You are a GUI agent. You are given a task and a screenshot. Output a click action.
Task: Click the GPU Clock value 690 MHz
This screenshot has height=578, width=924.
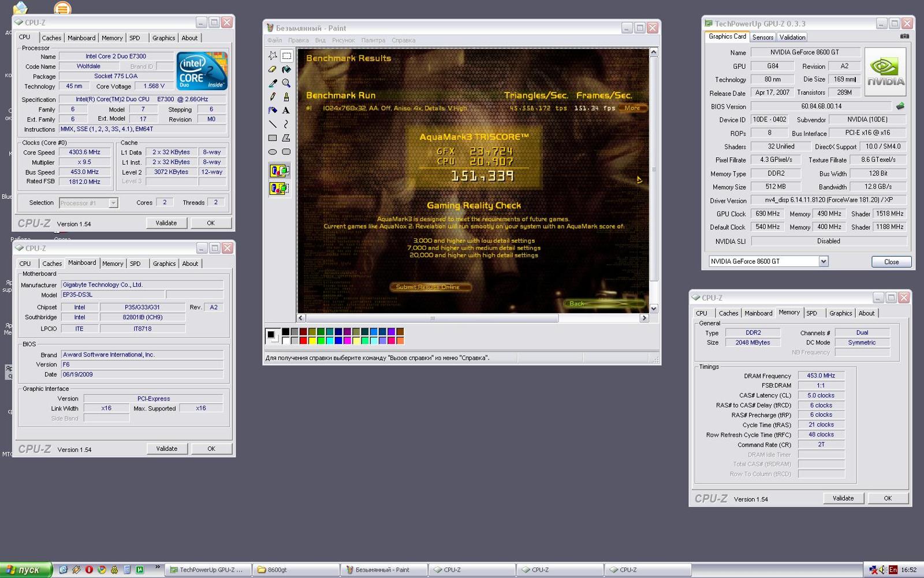click(768, 214)
